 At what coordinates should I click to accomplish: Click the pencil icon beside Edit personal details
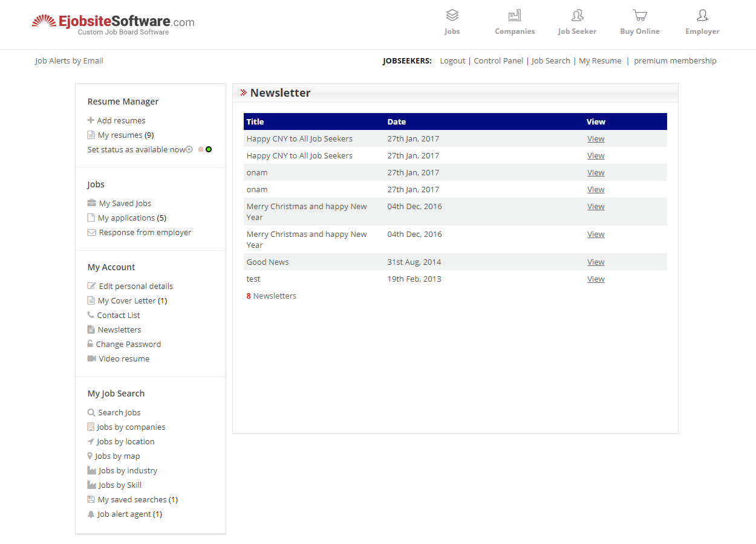point(91,286)
